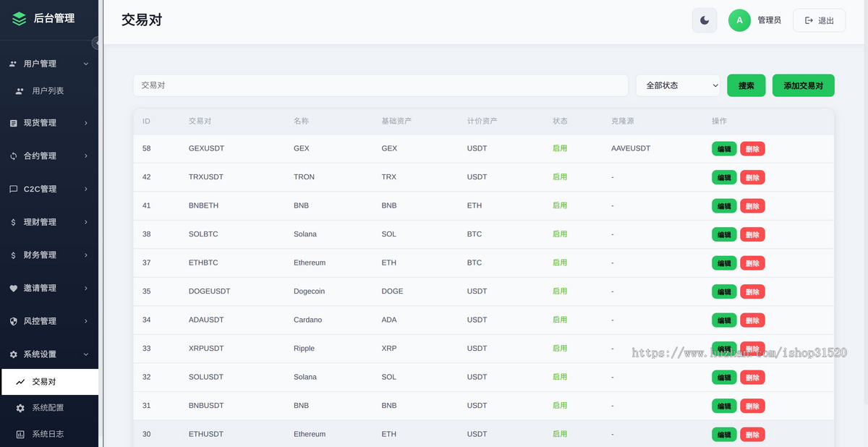Click the C2C管理 chat bubble icon
Image resolution: width=868 pixels, height=447 pixels.
coord(13,189)
